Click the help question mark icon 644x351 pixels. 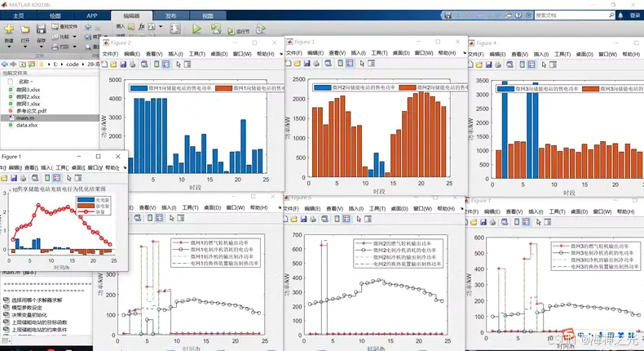(x=518, y=16)
